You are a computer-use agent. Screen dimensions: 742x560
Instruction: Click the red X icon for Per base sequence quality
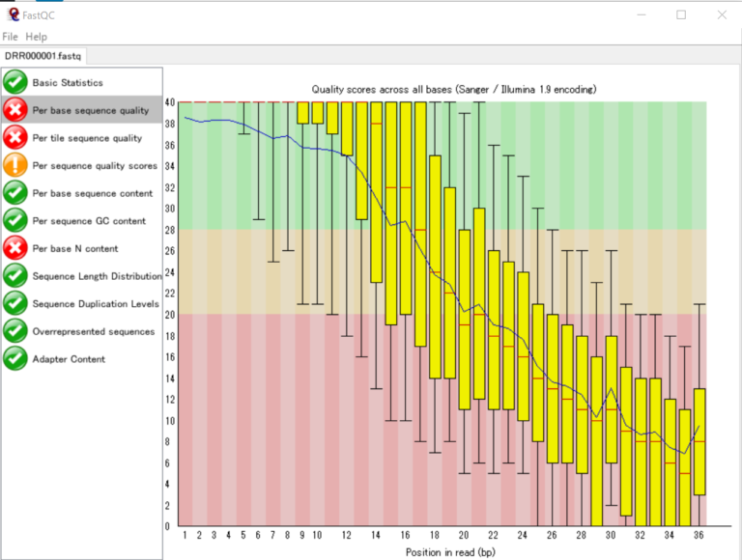tap(15, 111)
